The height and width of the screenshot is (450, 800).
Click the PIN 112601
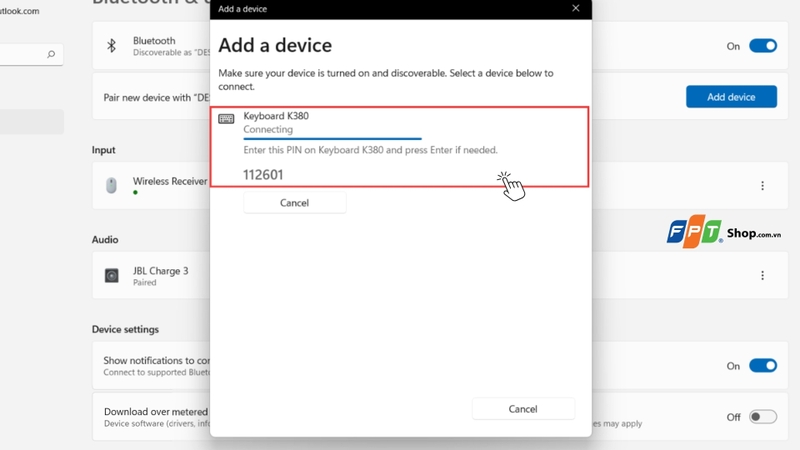263,175
